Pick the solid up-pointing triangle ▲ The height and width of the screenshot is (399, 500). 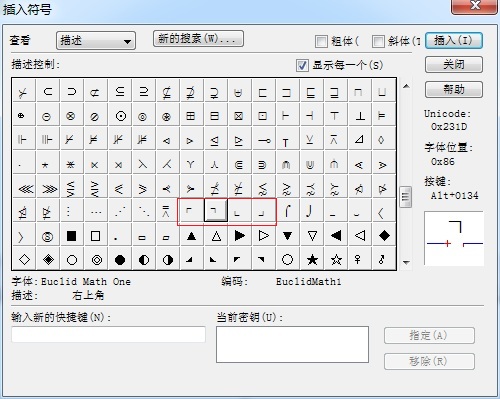191,236
